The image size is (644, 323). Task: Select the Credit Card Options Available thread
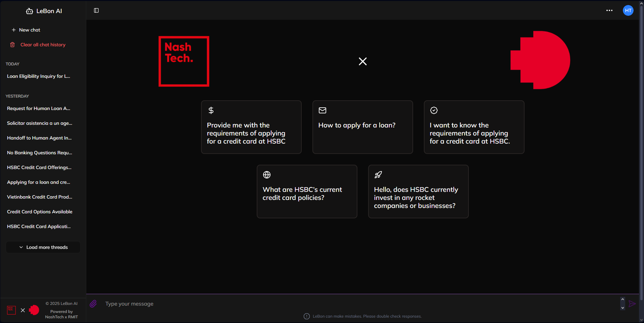tap(40, 212)
